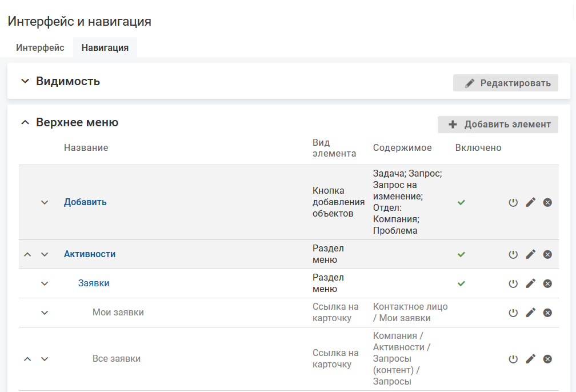Screen dimensions: 576x392
Task: Delete the Мои заявки element
Action: [x=547, y=313]
